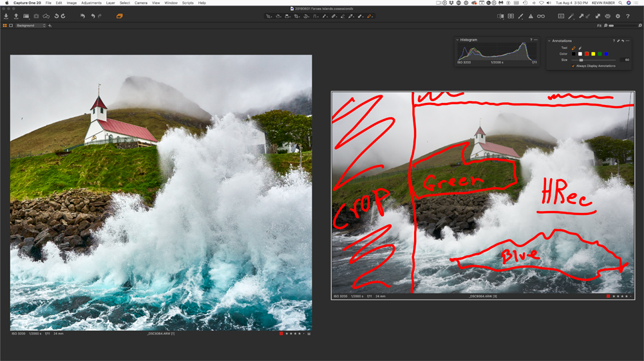Toggle Always Display Annotations checkbox
Image resolution: width=644 pixels, height=361 pixels.
[x=573, y=66]
